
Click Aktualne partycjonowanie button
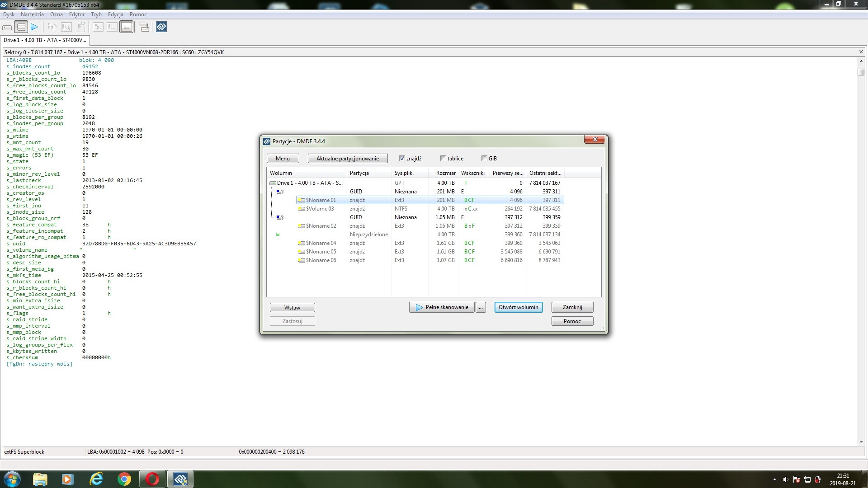pyautogui.click(x=348, y=159)
